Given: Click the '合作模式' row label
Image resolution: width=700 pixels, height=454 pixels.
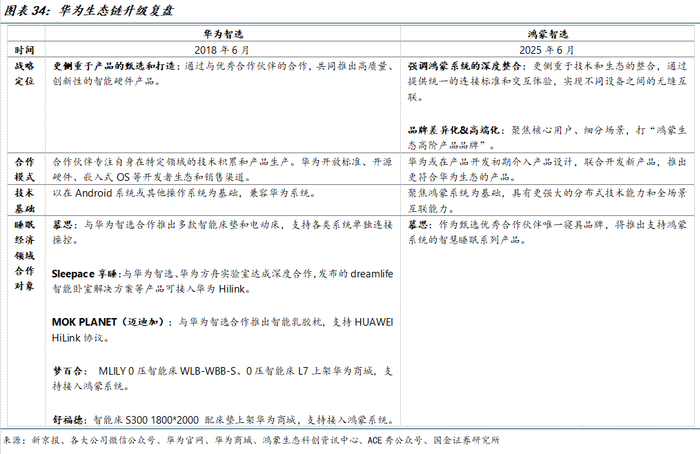Looking at the screenshot, I should [x=24, y=169].
